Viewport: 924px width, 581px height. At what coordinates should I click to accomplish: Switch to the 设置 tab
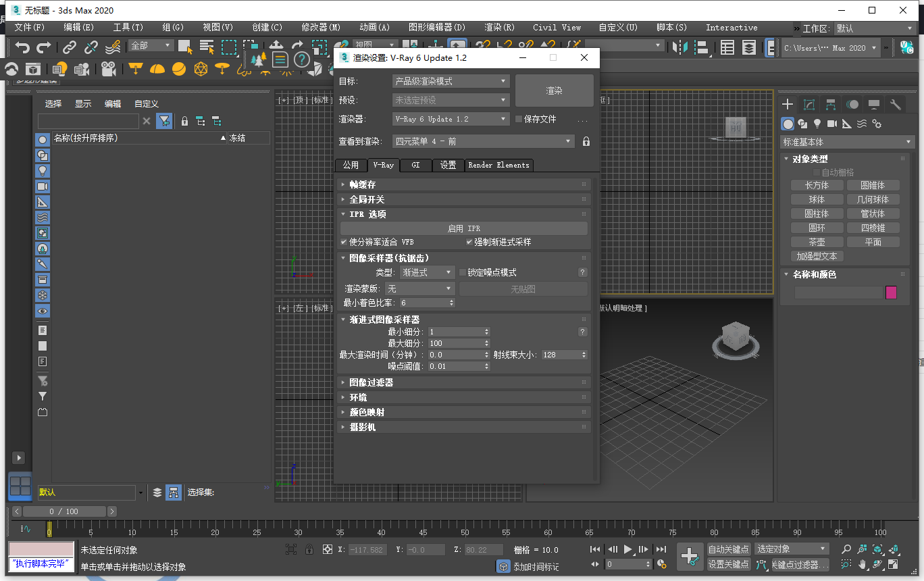point(448,165)
